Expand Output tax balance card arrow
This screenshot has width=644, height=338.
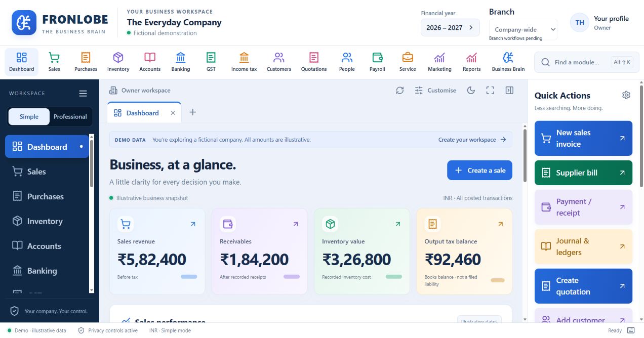[x=500, y=224]
